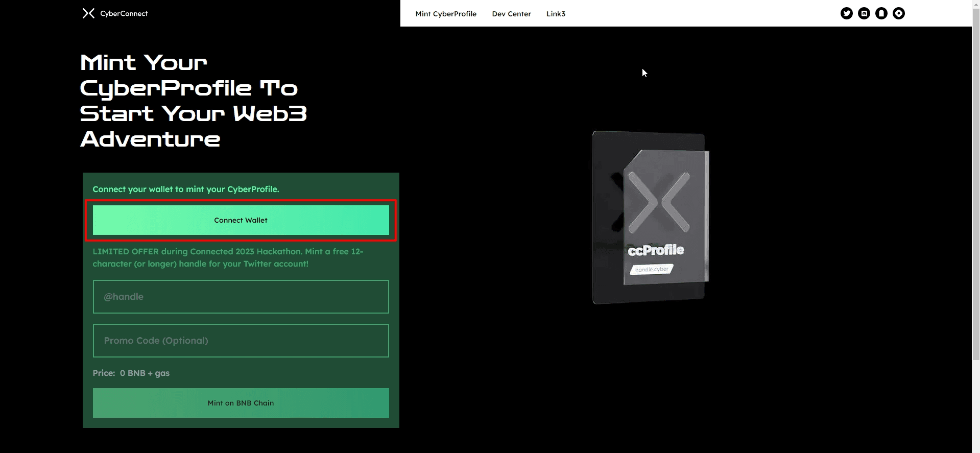This screenshot has height=453, width=980.
Task: Open the Dev Center menu item
Action: (511, 14)
